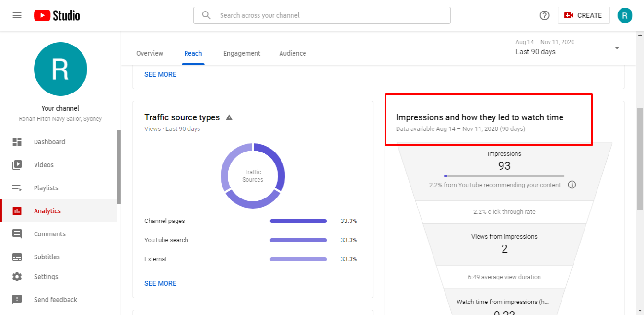Open Playlists in the sidebar
Viewport: 644px width, 315px height.
point(59,188)
